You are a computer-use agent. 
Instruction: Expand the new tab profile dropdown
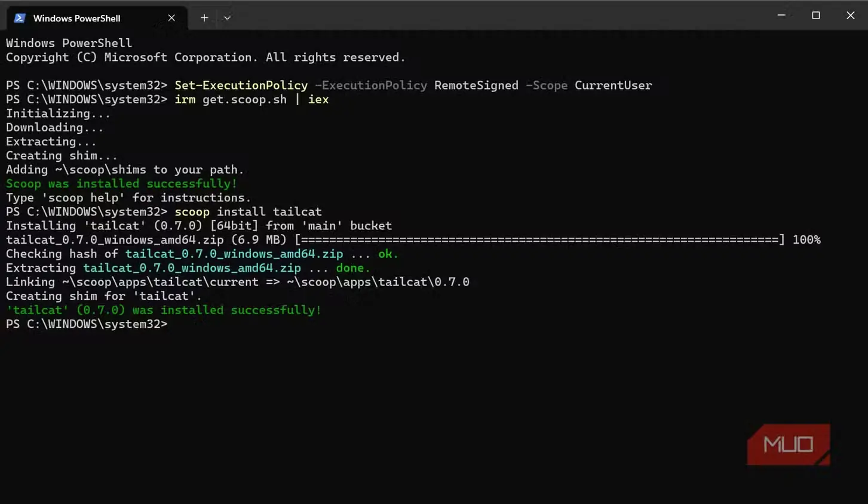(227, 18)
